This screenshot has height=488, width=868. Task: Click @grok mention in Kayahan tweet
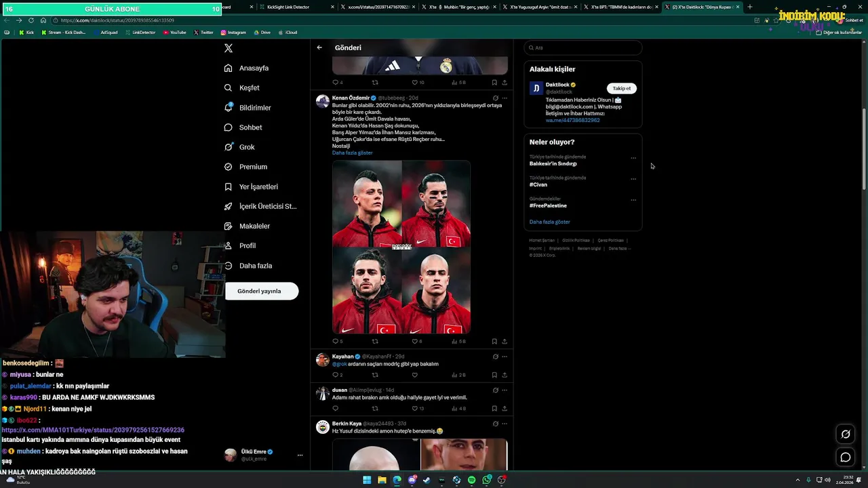[x=339, y=364]
